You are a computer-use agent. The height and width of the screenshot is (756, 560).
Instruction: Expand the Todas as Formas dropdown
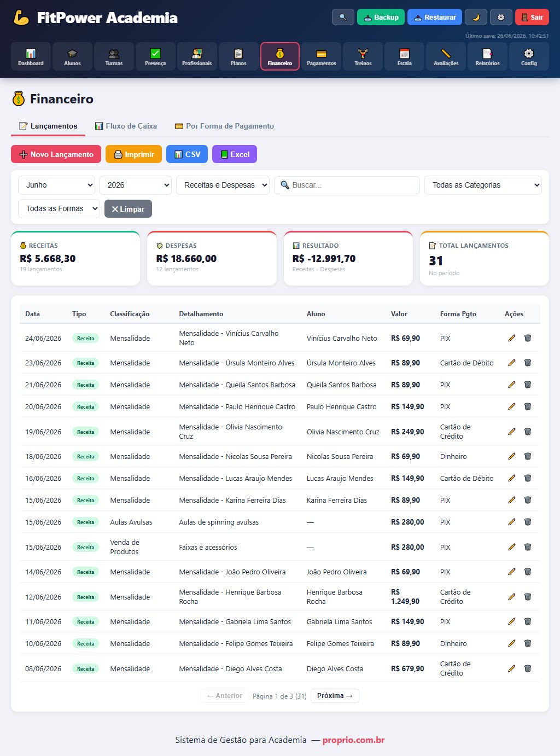59,208
